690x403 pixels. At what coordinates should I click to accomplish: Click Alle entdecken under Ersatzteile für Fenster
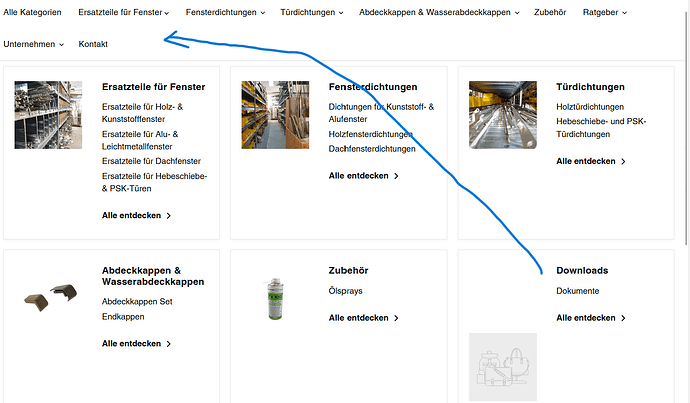coord(136,215)
